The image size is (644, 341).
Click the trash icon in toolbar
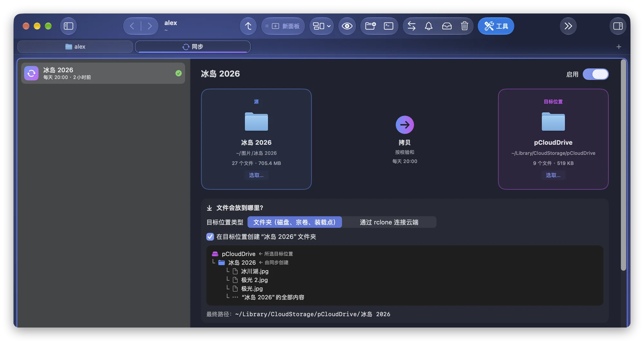point(464,26)
